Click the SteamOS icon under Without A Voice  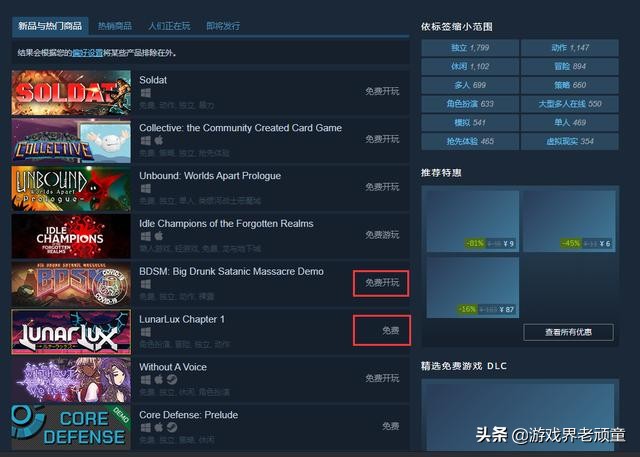tap(172, 380)
